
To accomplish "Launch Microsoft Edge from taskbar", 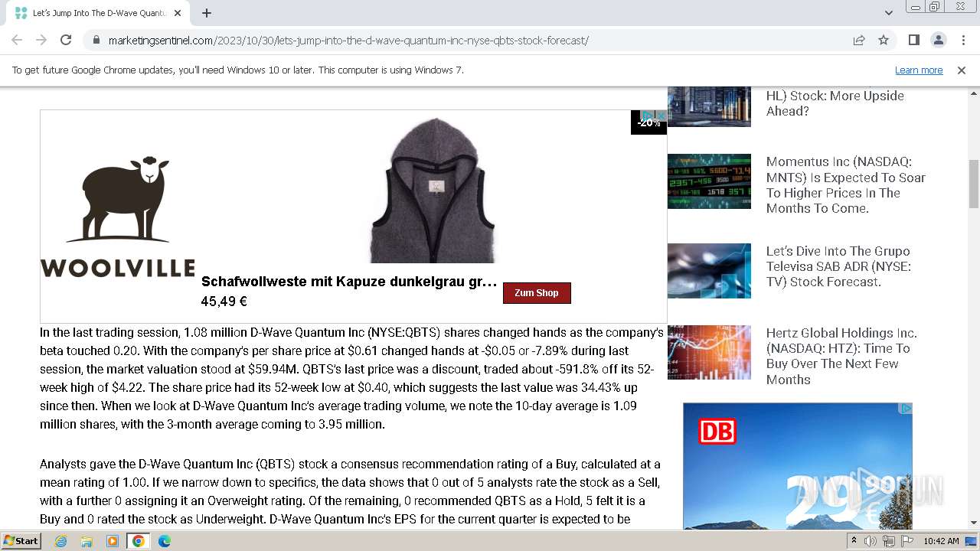I will click(x=164, y=541).
